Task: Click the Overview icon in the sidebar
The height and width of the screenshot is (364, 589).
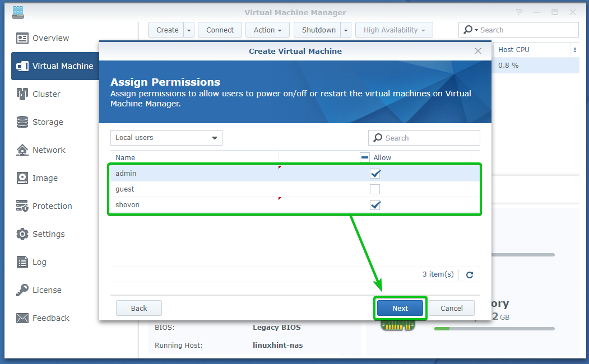Action: [x=22, y=38]
